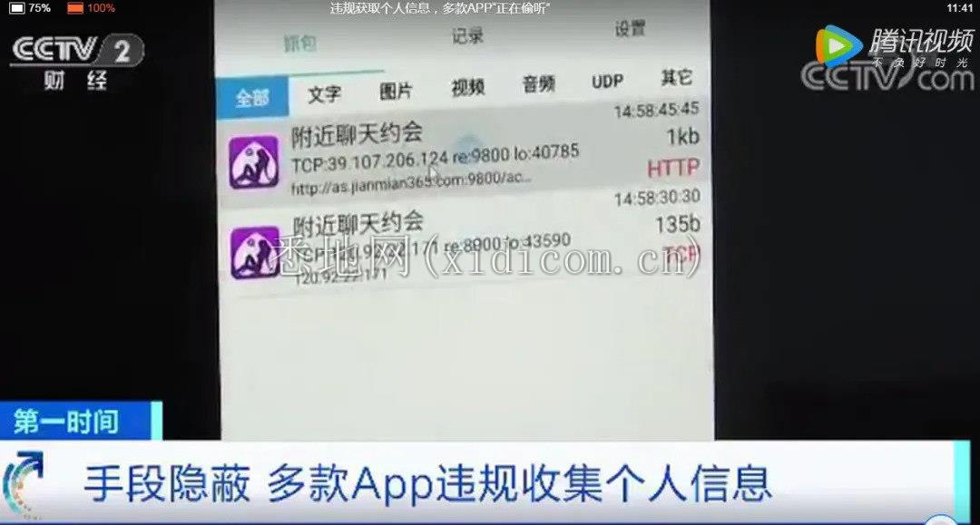980x525 pixels.
Task: Select the UDP filter tab
Action: tap(607, 82)
